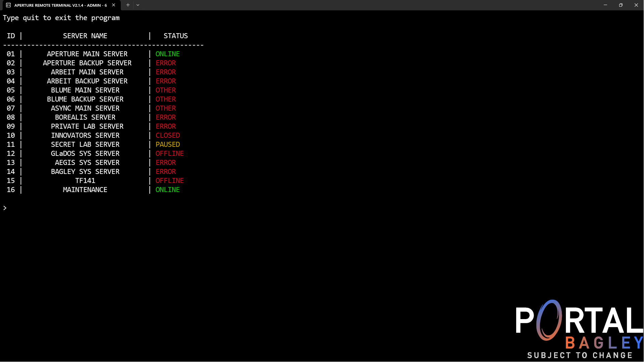Image resolution: width=644 pixels, height=362 pixels.
Task: Open a new terminal tab with the plus icon
Action: 128,5
